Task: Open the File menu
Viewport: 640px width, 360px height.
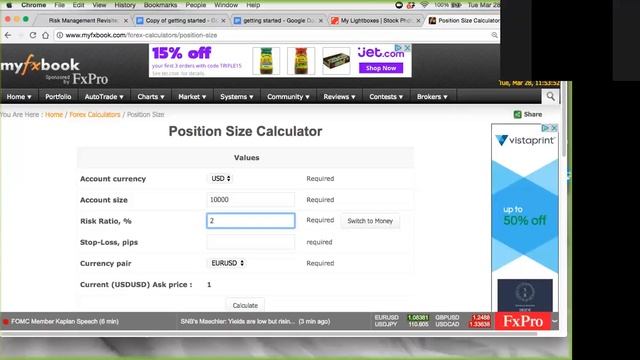Action: 60,5
